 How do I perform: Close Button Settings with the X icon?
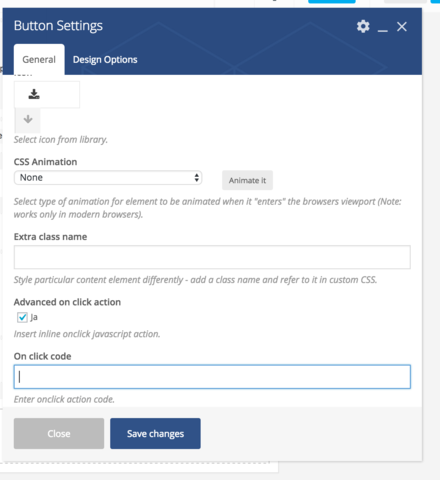tap(402, 27)
